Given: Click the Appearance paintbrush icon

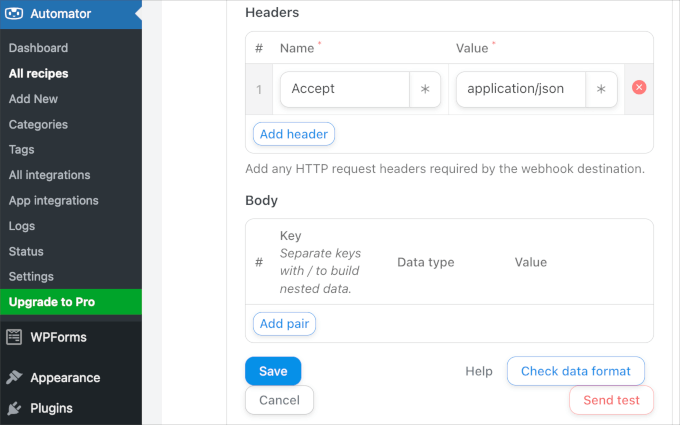Looking at the screenshot, I should pos(15,378).
